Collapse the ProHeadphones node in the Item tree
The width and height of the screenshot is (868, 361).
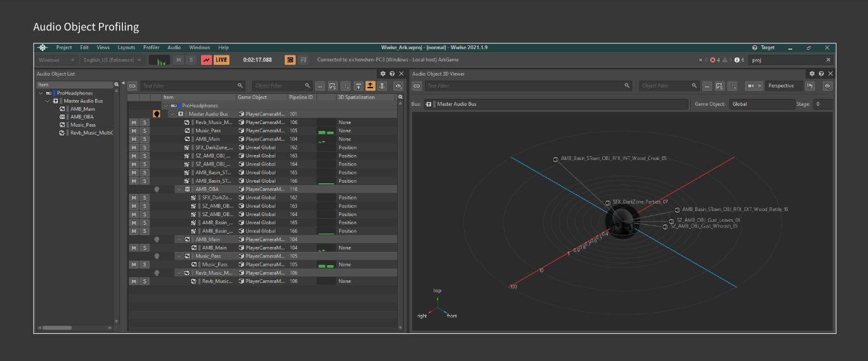pos(41,93)
